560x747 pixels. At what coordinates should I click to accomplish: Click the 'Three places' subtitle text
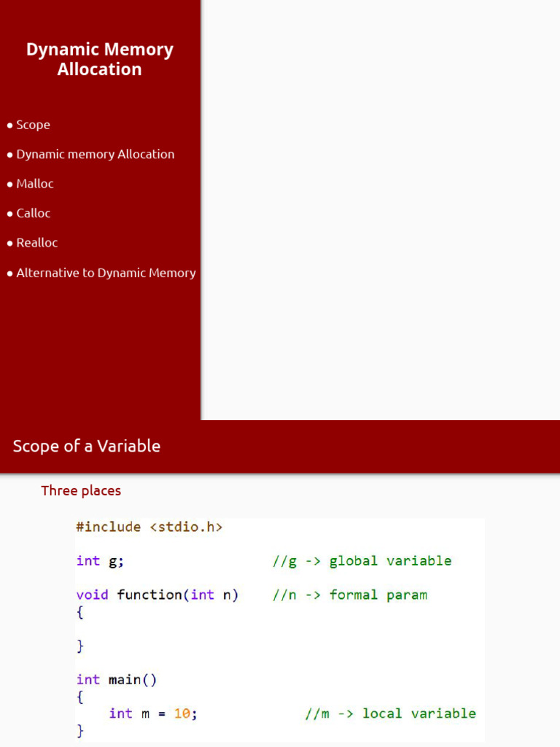[x=81, y=491]
